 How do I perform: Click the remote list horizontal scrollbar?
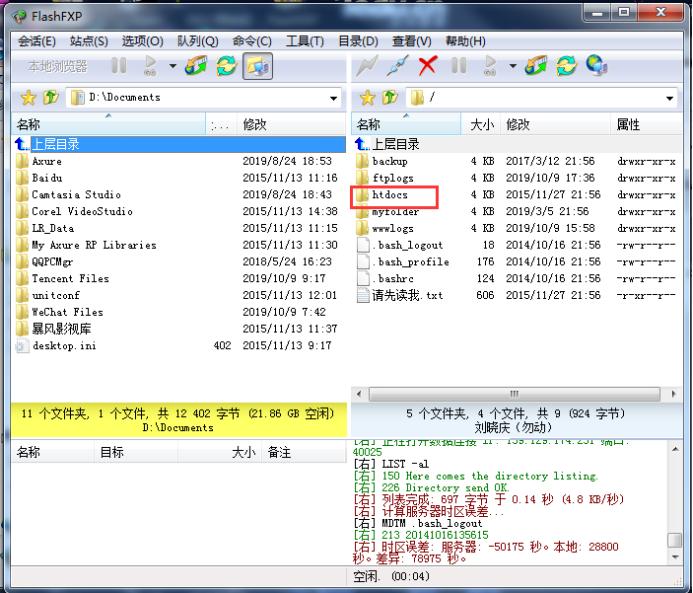[x=514, y=393]
